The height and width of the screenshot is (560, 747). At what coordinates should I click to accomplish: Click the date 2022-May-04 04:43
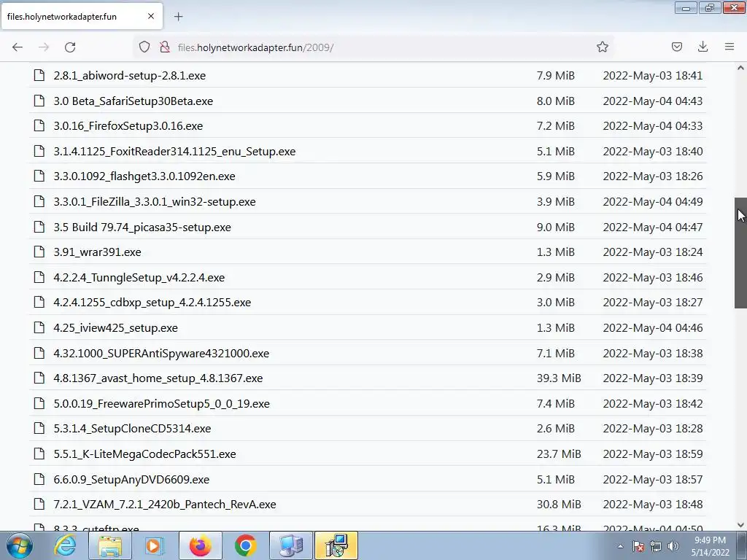[653, 101]
